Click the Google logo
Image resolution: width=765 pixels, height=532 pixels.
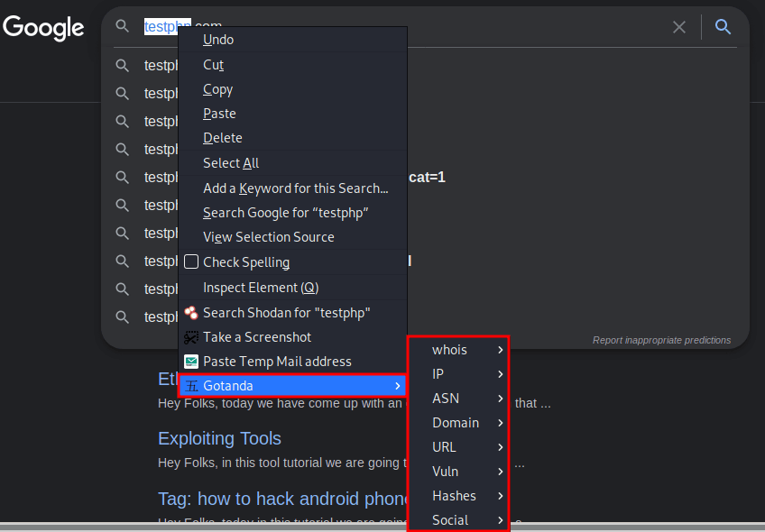(43, 28)
